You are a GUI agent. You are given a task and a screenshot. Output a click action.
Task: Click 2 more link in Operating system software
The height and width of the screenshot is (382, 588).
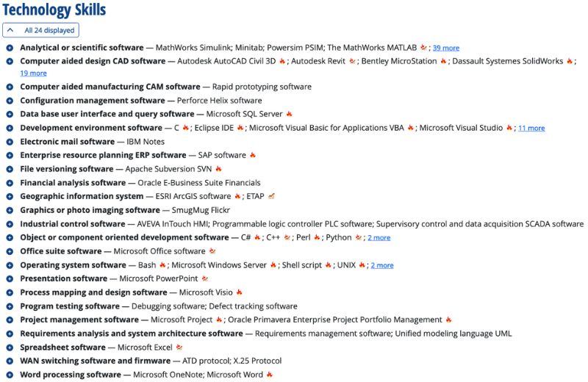(x=382, y=265)
